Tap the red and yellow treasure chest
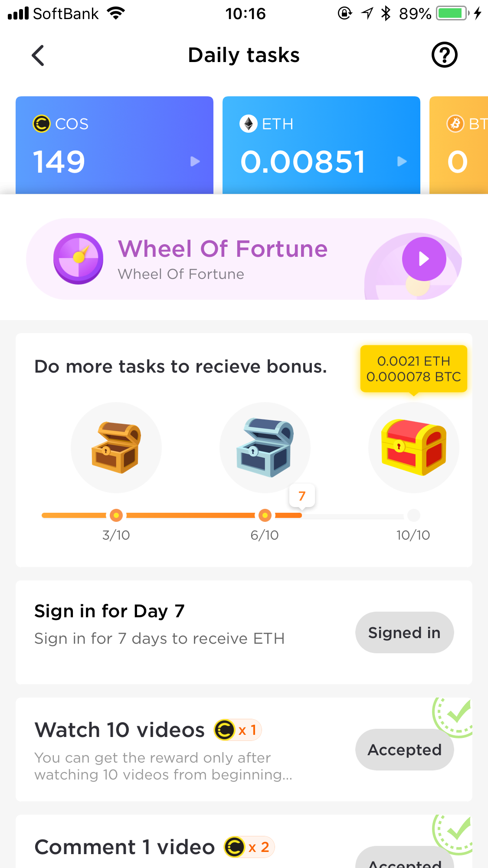The width and height of the screenshot is (488, 868). coord(413,447)
